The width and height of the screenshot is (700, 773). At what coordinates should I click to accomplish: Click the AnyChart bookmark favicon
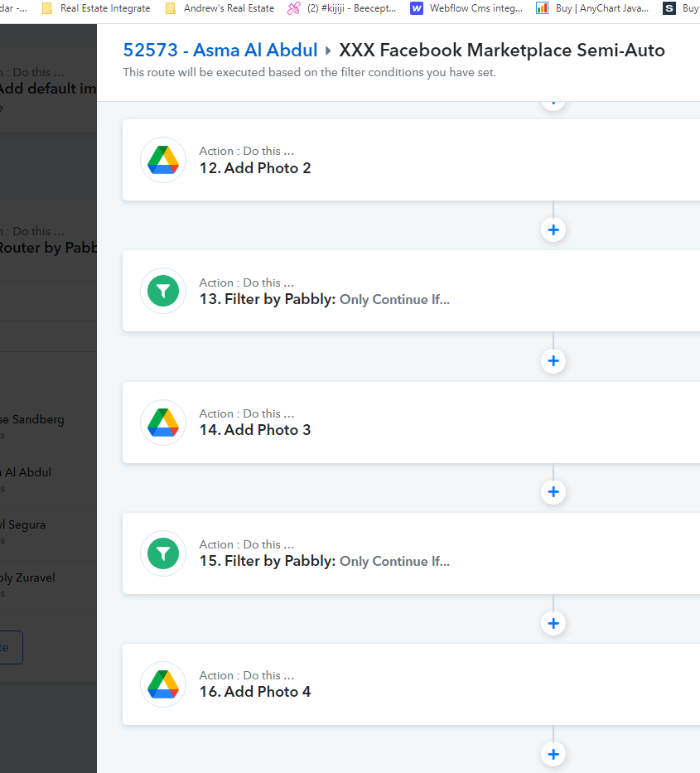(543, 8)
